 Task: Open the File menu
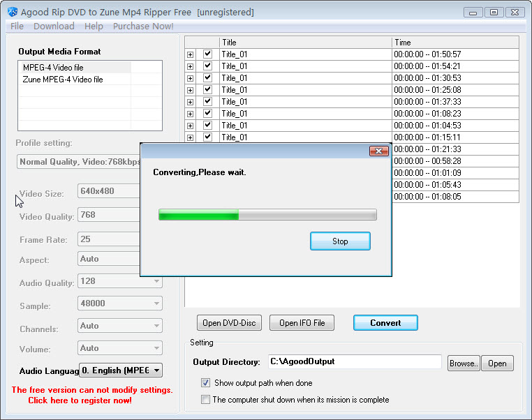pyautogui.click(x=17, y=26)
